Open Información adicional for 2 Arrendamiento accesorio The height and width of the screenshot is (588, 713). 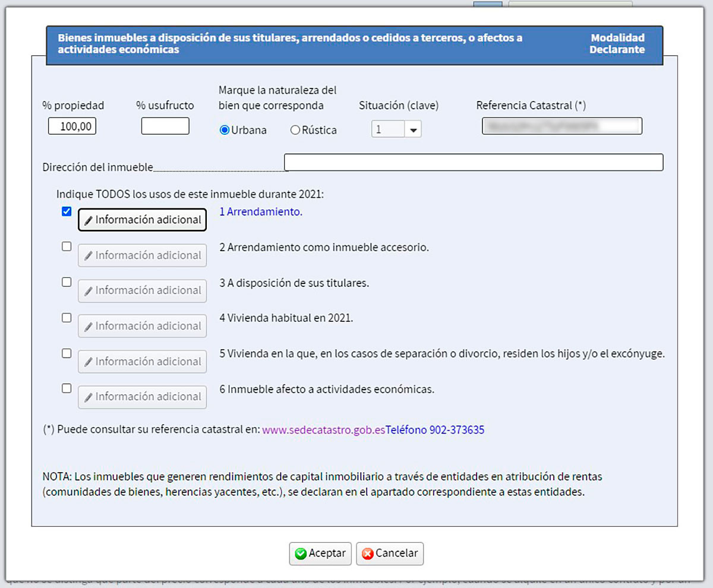pyautogui.click(x=143, y=255)
